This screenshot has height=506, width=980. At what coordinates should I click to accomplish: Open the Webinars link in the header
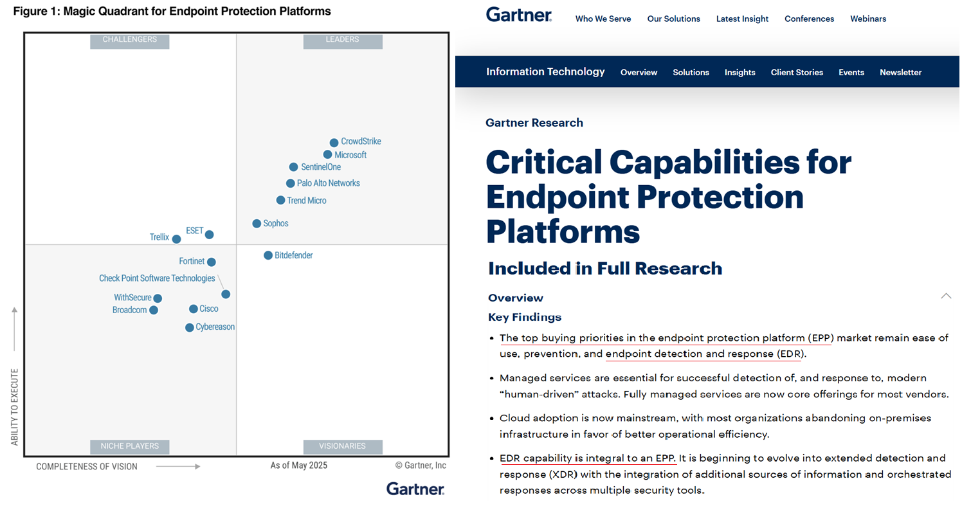868,19
